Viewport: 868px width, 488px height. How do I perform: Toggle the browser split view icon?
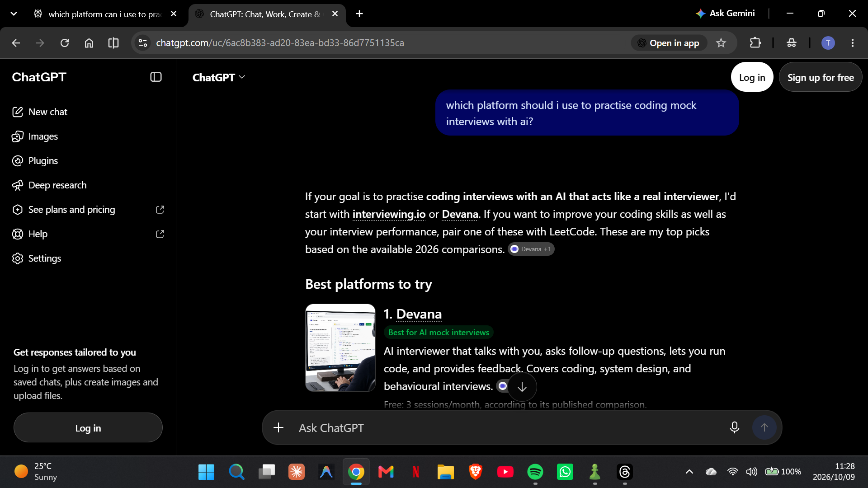point(113,43)
